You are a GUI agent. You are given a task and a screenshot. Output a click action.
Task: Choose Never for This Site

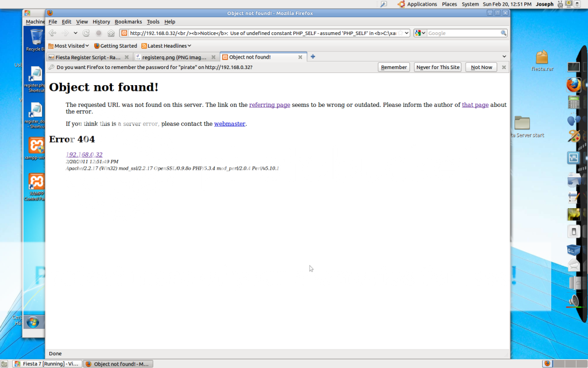click(438, 67)
